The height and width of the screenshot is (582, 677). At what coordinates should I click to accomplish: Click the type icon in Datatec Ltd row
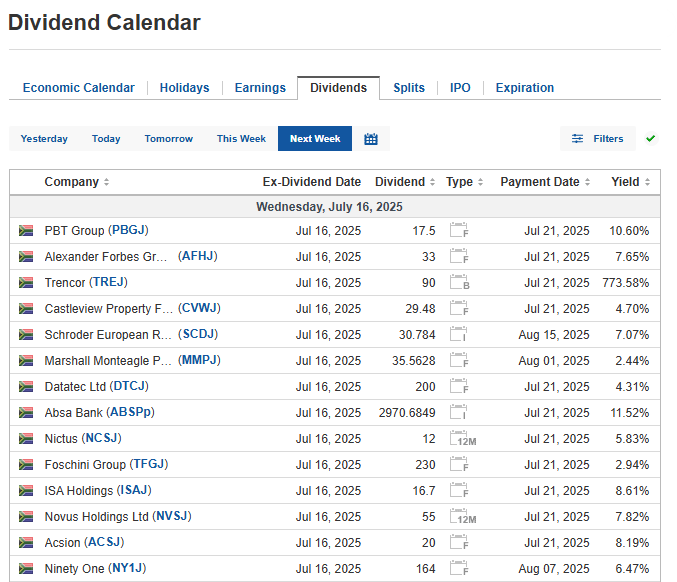[x=459, y=386]
